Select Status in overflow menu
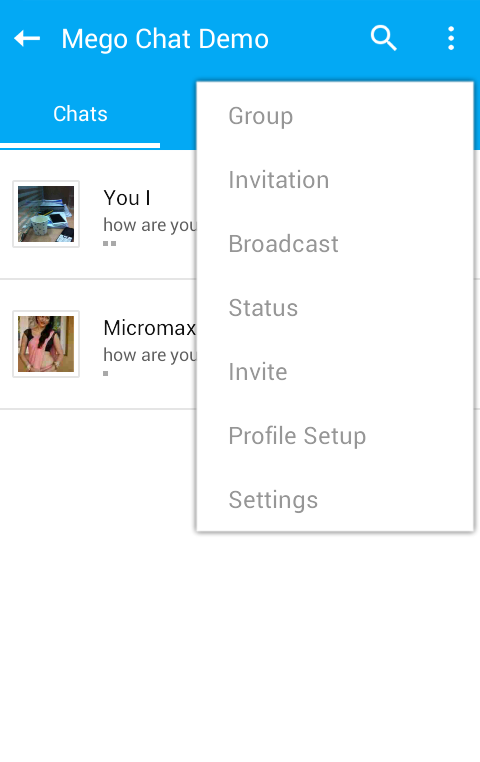 coord(335,308)
